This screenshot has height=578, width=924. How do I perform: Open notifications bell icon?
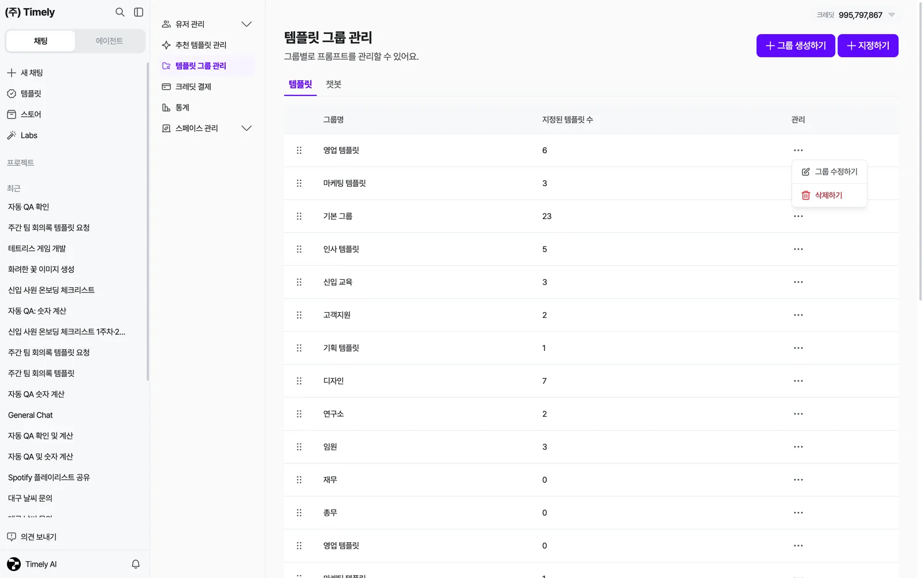coord(136,564)
